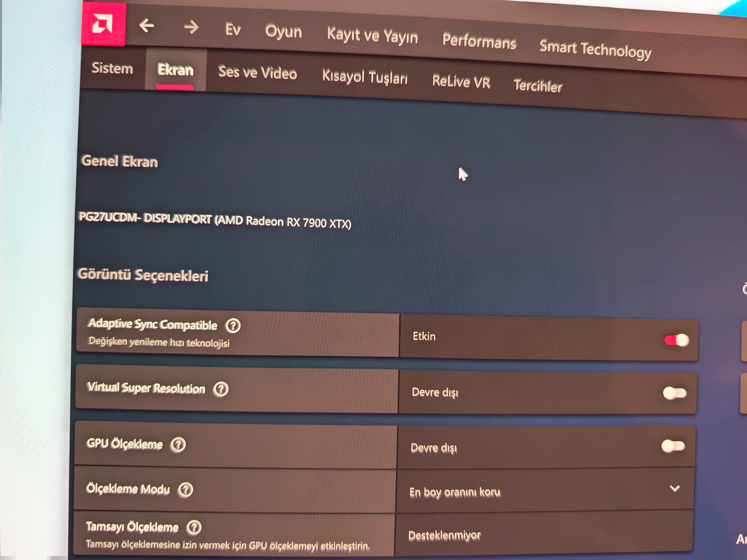Click the Virtual Super Resolution label
Image resolution: width=747 pixels, height=560 pixels.
[146, 388]
